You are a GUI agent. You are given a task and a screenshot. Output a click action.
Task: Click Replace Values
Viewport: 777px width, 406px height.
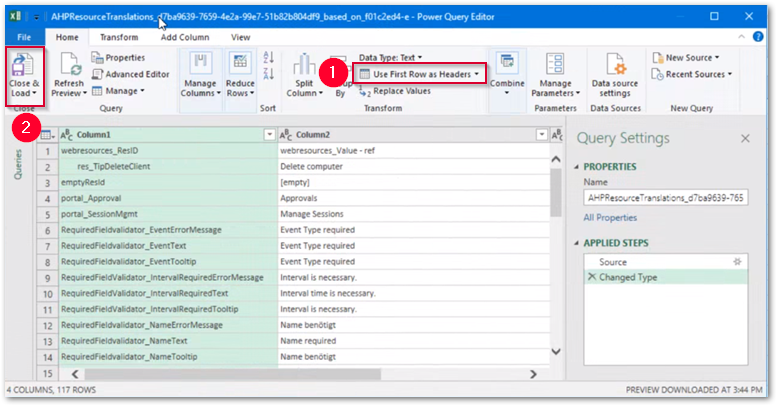click(x=395, y=91)
